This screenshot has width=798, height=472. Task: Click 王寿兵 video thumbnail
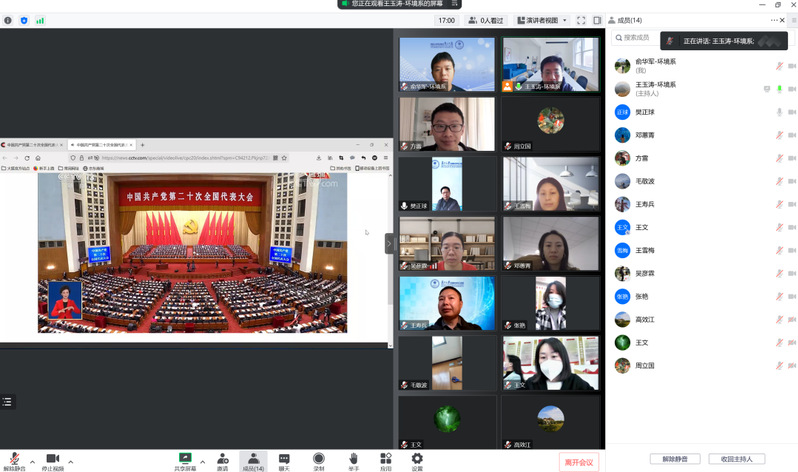(447, 303)
